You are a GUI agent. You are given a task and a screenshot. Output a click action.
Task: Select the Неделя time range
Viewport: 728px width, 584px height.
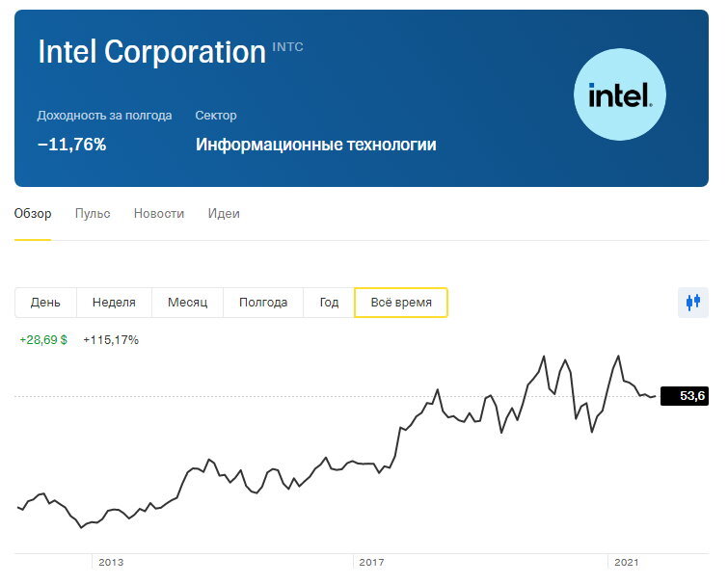coord(114,303)
